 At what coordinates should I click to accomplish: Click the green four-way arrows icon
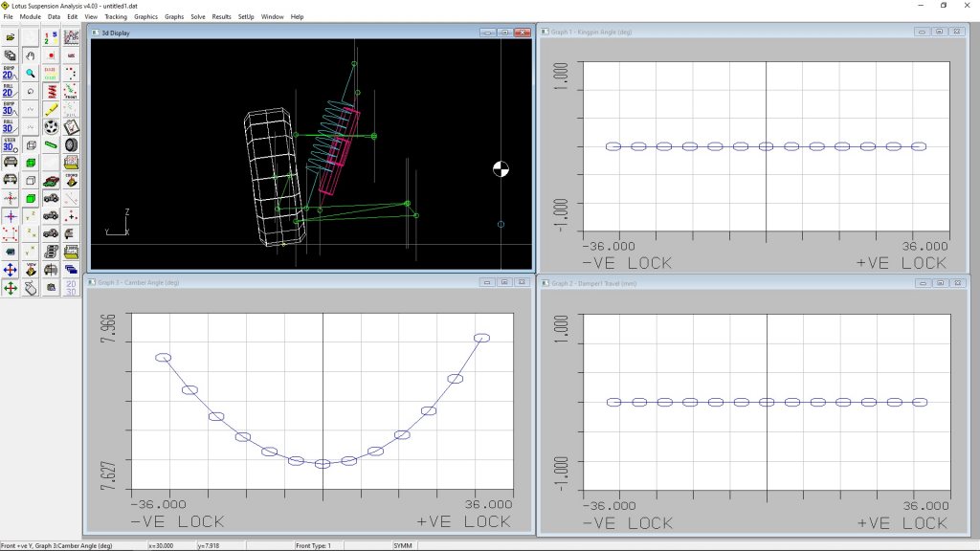click(x=10, y=288)
